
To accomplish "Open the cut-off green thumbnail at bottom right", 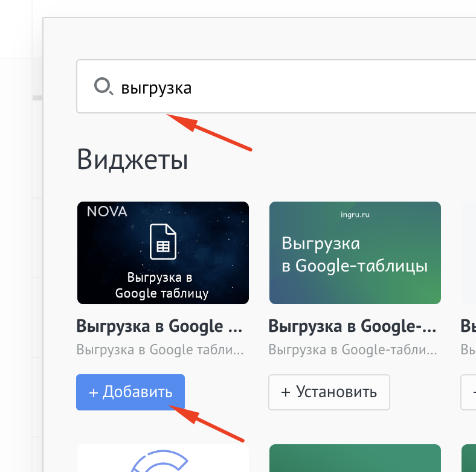I will pos(469,459).
